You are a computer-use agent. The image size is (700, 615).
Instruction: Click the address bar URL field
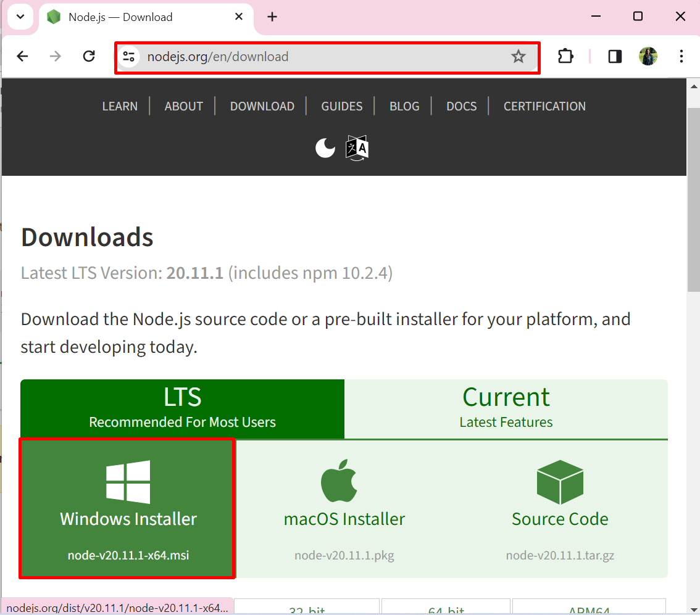click(x=328, y=57)
